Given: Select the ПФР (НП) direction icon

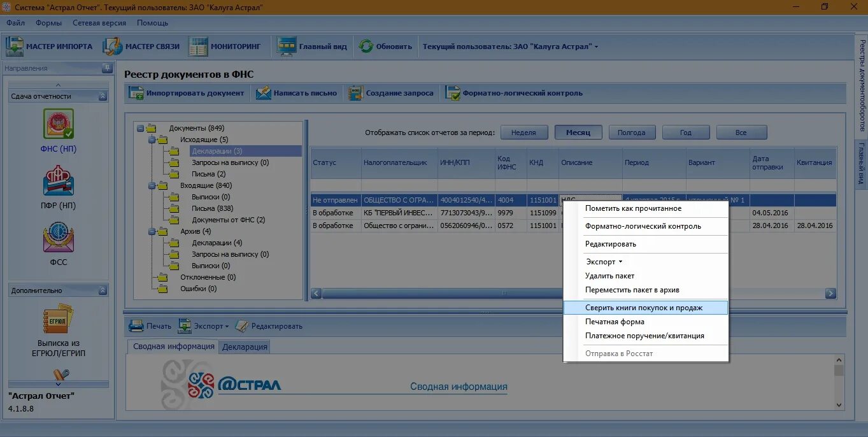Looking at the screenshot, I should 58,181.
